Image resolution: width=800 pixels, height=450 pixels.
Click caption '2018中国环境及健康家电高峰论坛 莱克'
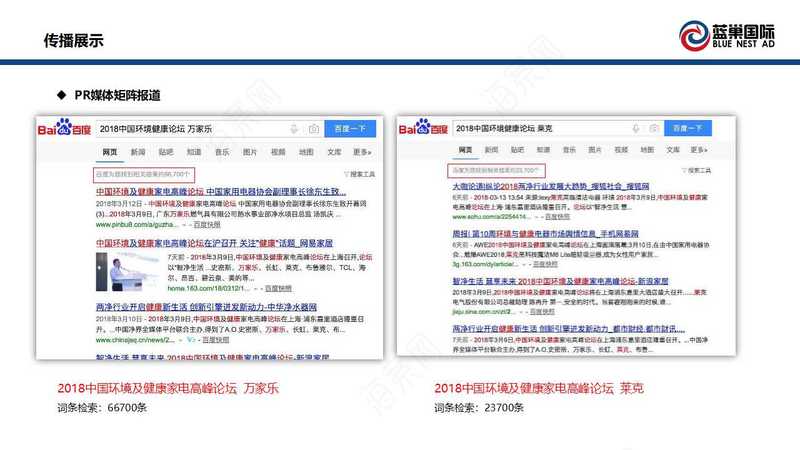pos(539,388)
